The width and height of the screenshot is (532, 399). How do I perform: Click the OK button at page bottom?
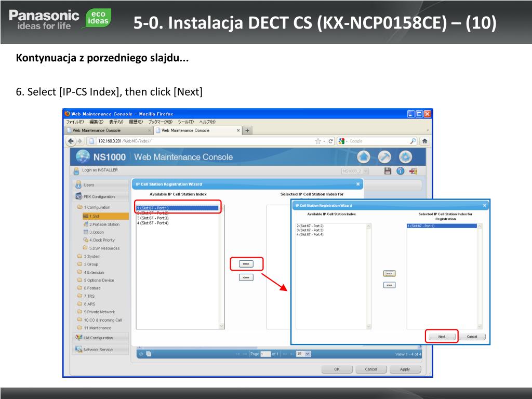(x=337, y=369)
